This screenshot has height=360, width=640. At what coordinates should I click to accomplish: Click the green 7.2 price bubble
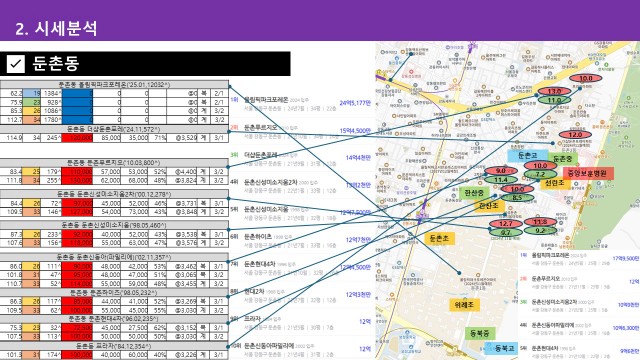tap(540, 174)
